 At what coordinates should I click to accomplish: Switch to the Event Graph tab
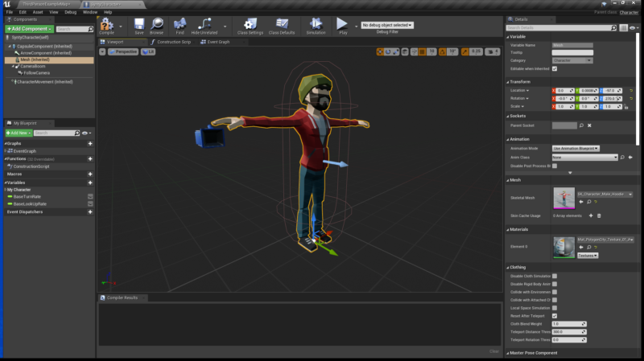click(x=215, y=42)
